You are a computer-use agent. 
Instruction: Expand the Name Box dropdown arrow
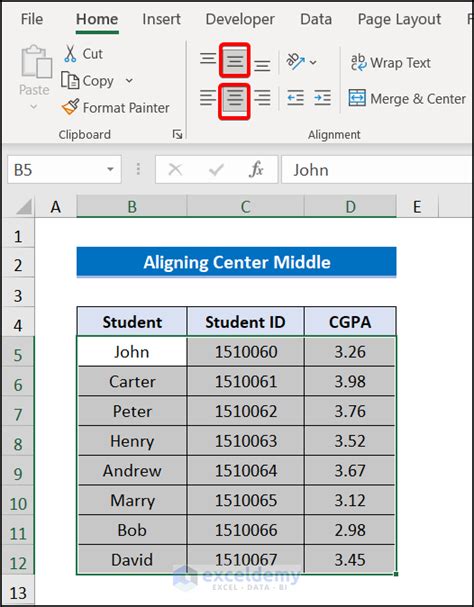110,170
